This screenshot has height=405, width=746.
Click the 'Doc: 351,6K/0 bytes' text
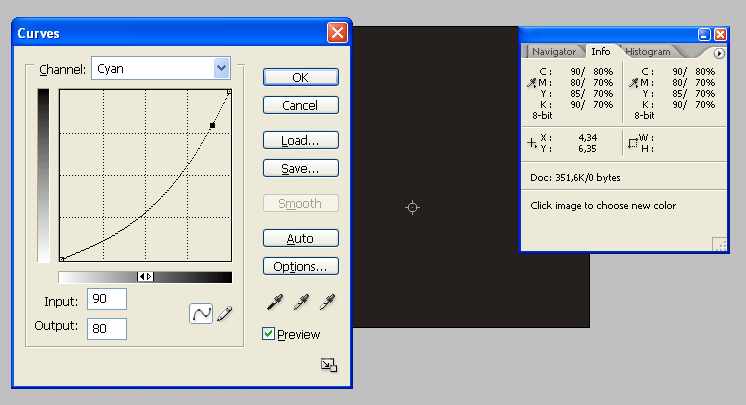click(575, 178)
